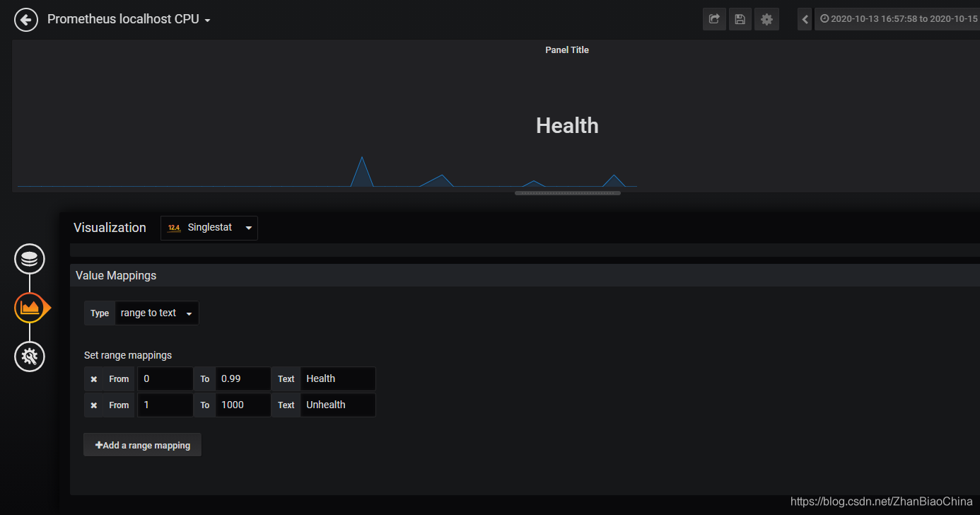This screenshot has height=515, width=980.
Task: Go back using the arrow button
Action: click(x=26, y=20)
